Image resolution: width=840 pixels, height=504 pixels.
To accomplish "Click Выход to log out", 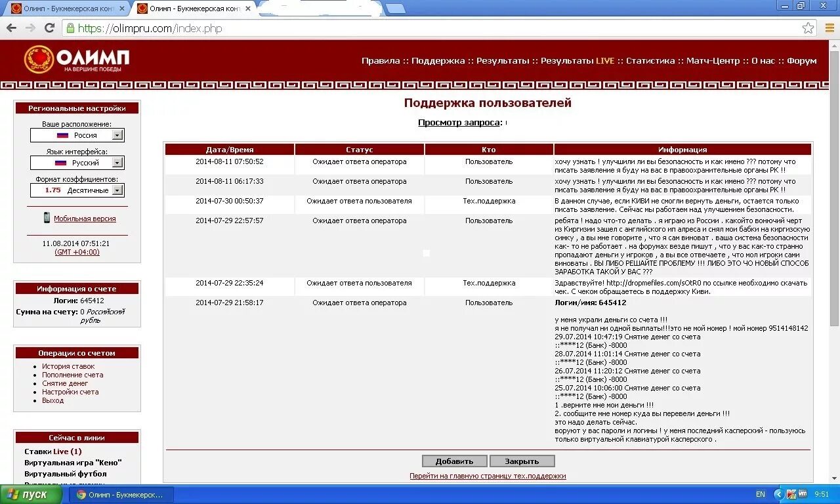I will click(x=52, y=400).
